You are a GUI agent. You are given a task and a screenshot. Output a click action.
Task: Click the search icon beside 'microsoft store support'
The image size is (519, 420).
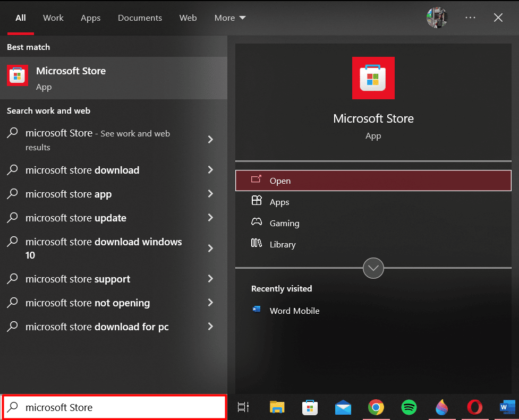(x=13, y=278)
